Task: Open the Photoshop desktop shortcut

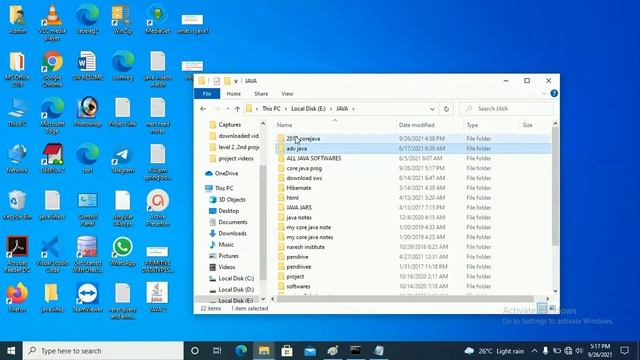Action: [87, 112]
